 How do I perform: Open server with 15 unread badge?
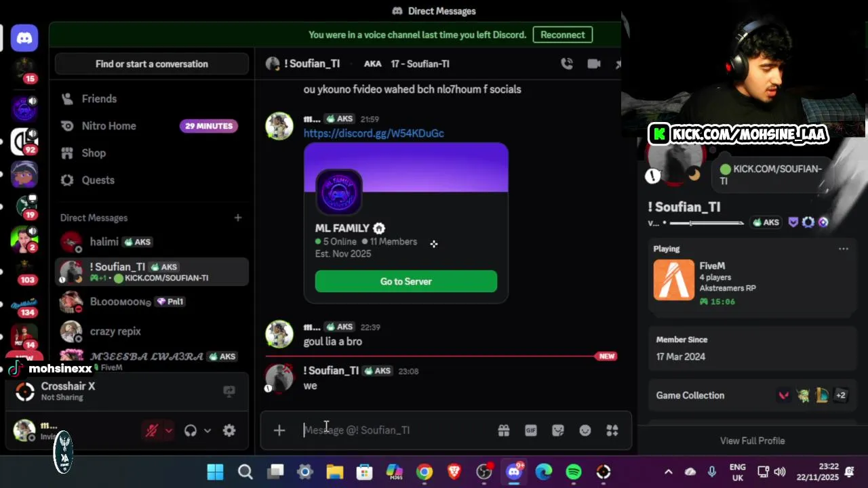(x=24, y=70)
